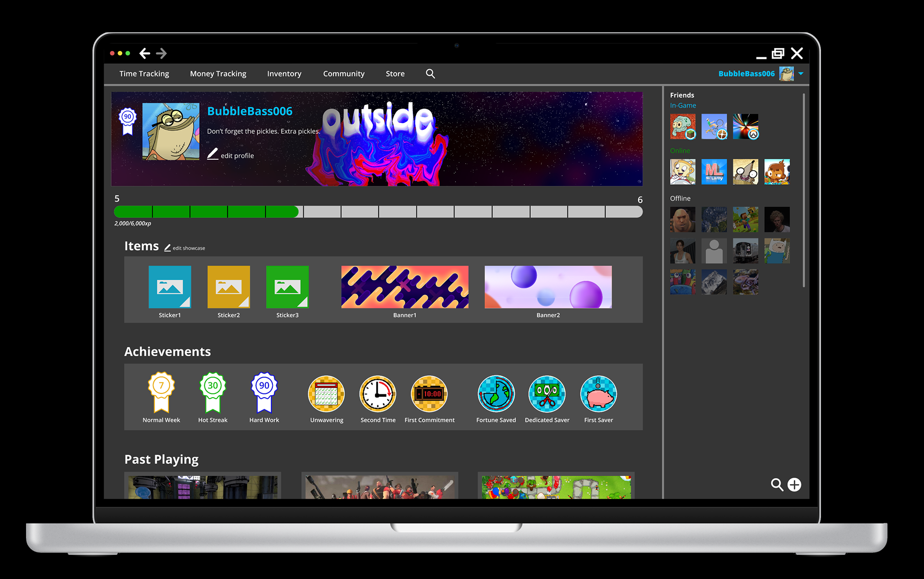Click the Mr. Larry online friend avatar
The height and width of the screenshot is (579, 924).
714,172
